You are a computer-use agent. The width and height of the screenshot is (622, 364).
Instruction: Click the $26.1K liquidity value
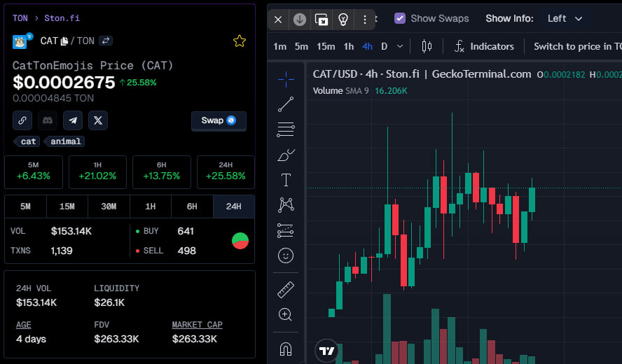[x=109, y=302]
